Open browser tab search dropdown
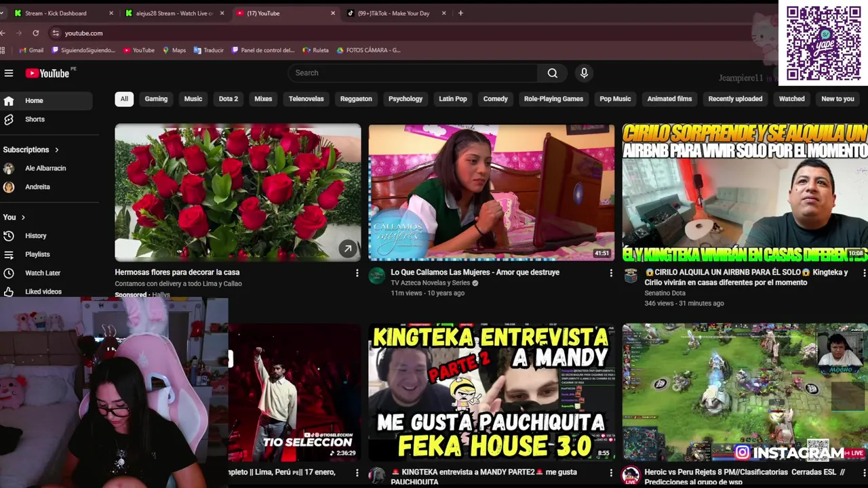This screenshot has width=868, height=488. (x=2, y=13)
